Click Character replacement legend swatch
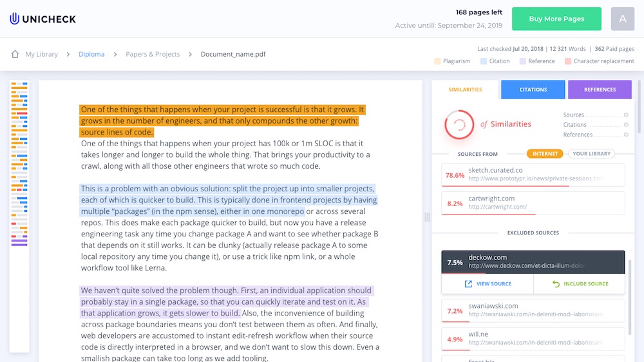 pos(568,61)
